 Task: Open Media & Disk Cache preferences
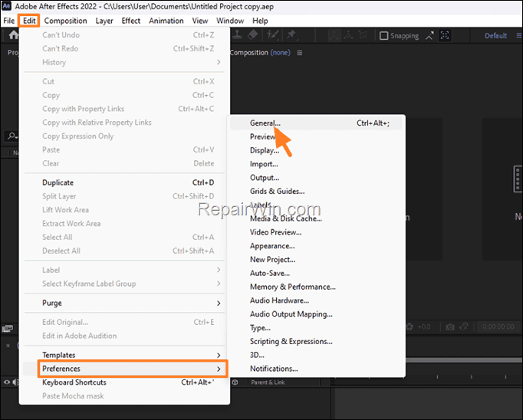(316, 218)
